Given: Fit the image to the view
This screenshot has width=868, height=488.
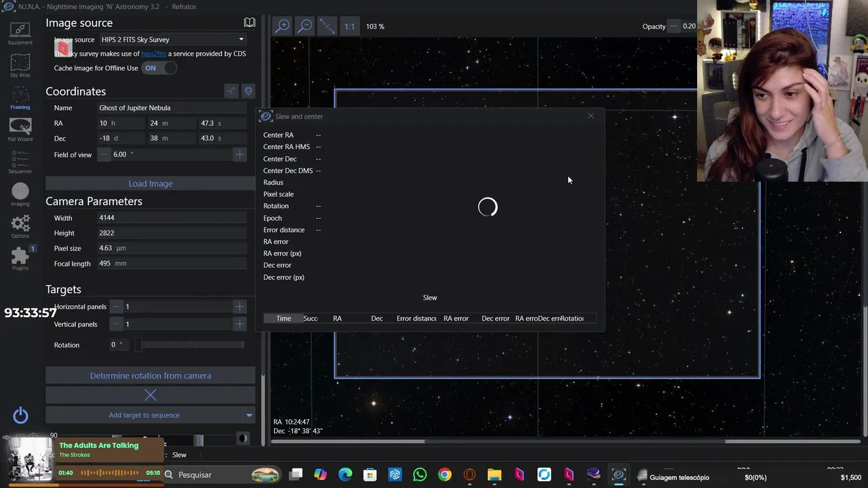Looking at the screenshot, I should [328, 26].
